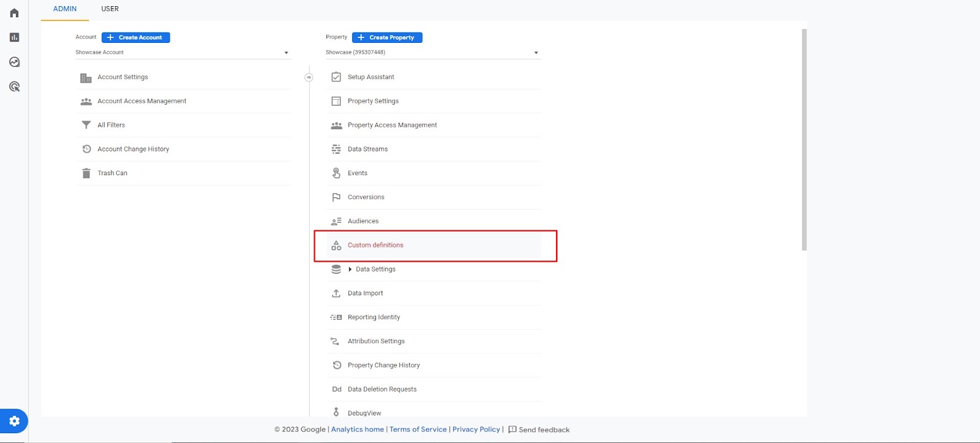Click the vertical scrollbar thumb

[x=804, y=140]
